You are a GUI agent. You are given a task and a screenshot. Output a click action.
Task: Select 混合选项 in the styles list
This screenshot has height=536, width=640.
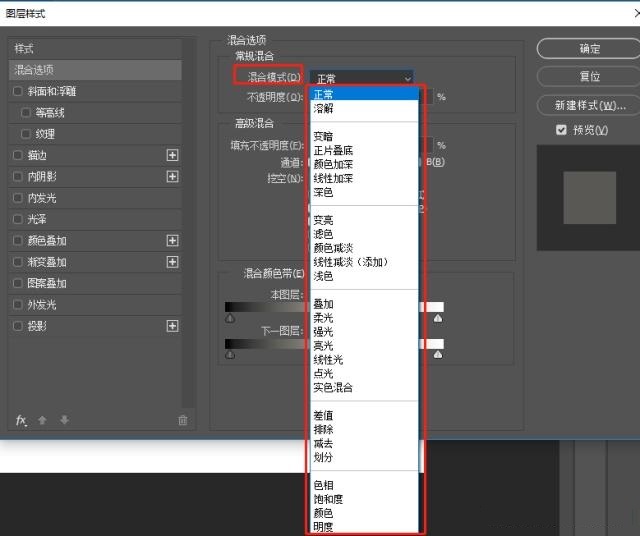[95, 70]
